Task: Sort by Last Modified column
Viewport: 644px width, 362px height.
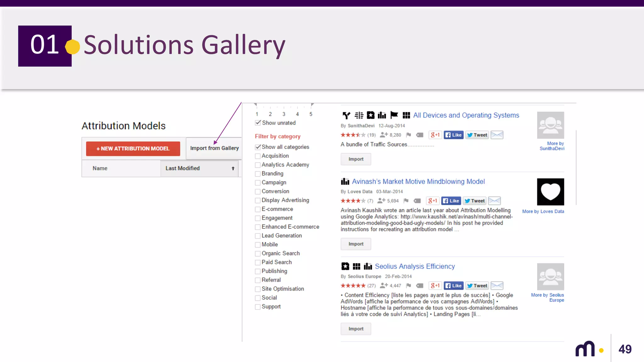Action: 200,168
